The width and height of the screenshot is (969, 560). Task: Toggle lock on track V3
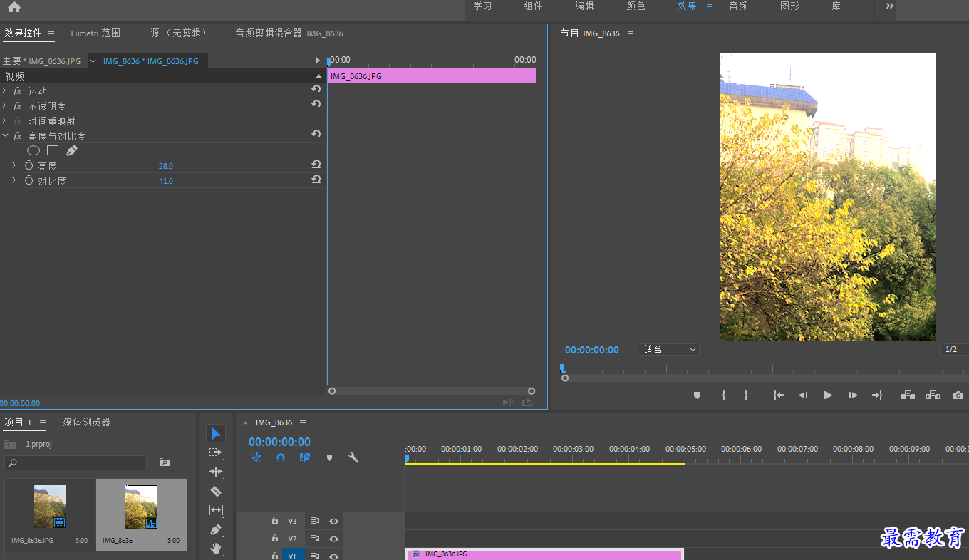pos(275,521)
